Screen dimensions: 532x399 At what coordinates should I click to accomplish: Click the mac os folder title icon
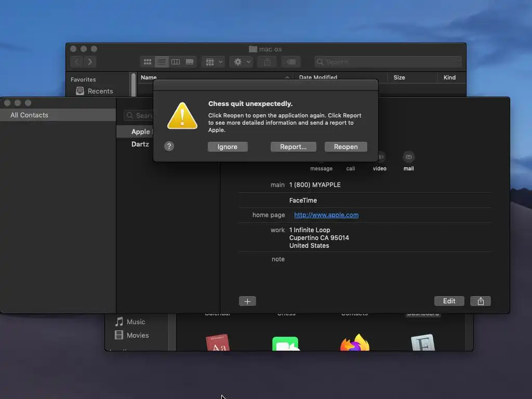pos(253,49)
